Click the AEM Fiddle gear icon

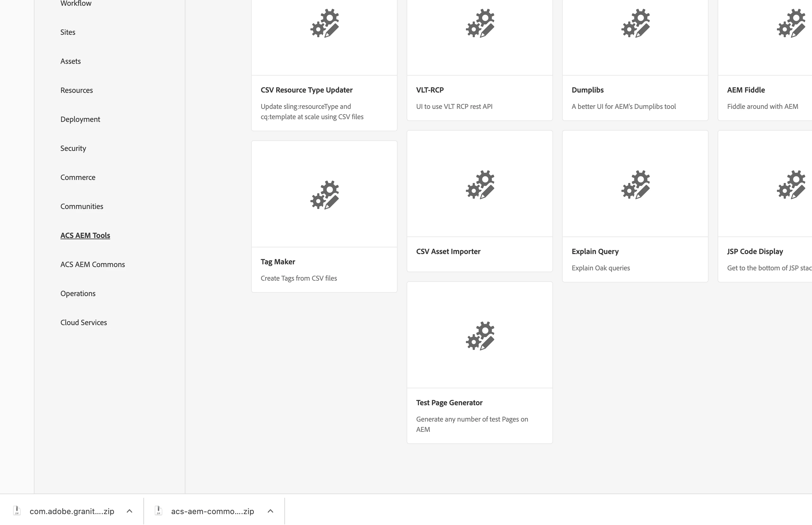tap(791, 23)
